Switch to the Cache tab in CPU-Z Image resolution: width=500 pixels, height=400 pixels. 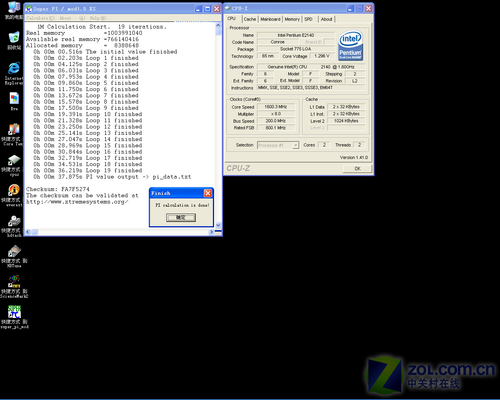click(250, 19)
